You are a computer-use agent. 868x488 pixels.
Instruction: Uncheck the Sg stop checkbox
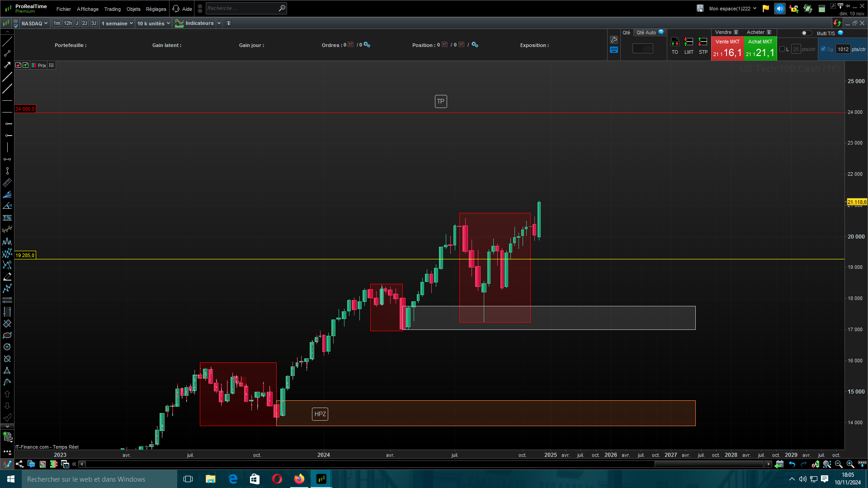pyautogui.click(x=823, y=49)
